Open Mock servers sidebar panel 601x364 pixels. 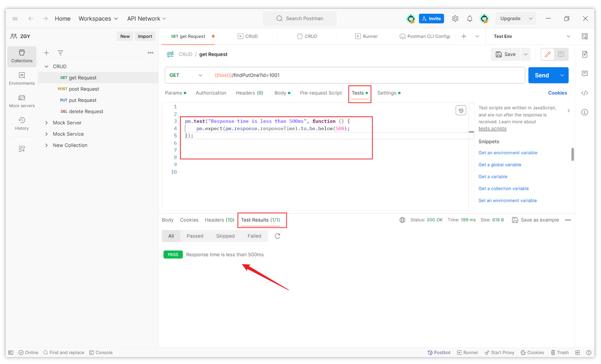pyautogui.click(x=22, y=101)
